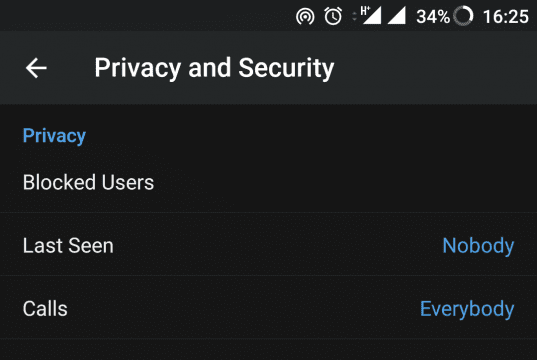Tap the 16:25 clock in status bar
The width and height of the screenshot is (537, 360).
click(505, 16)
